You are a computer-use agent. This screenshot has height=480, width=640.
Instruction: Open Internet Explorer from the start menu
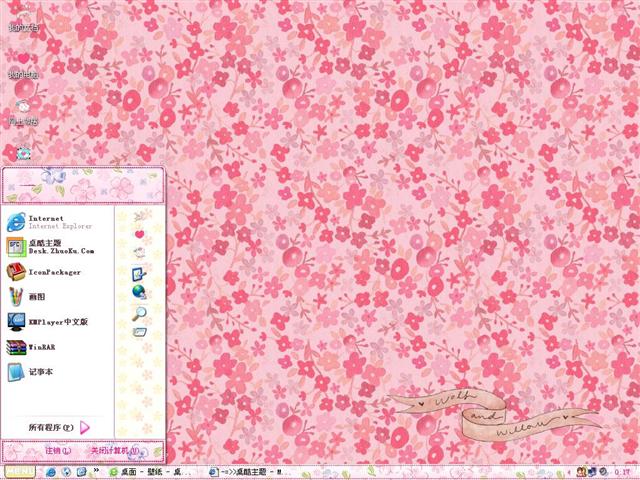click(45, 221)
